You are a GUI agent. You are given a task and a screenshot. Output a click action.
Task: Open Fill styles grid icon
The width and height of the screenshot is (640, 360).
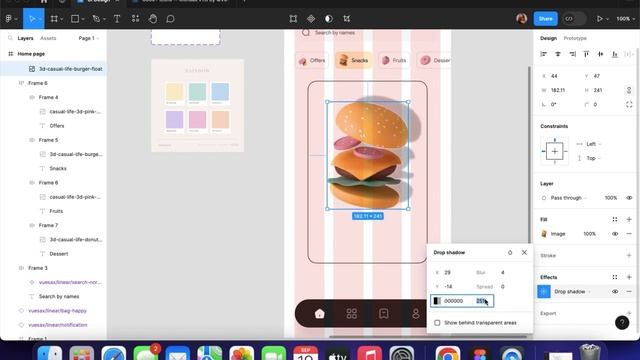click(x=615, y=220)
